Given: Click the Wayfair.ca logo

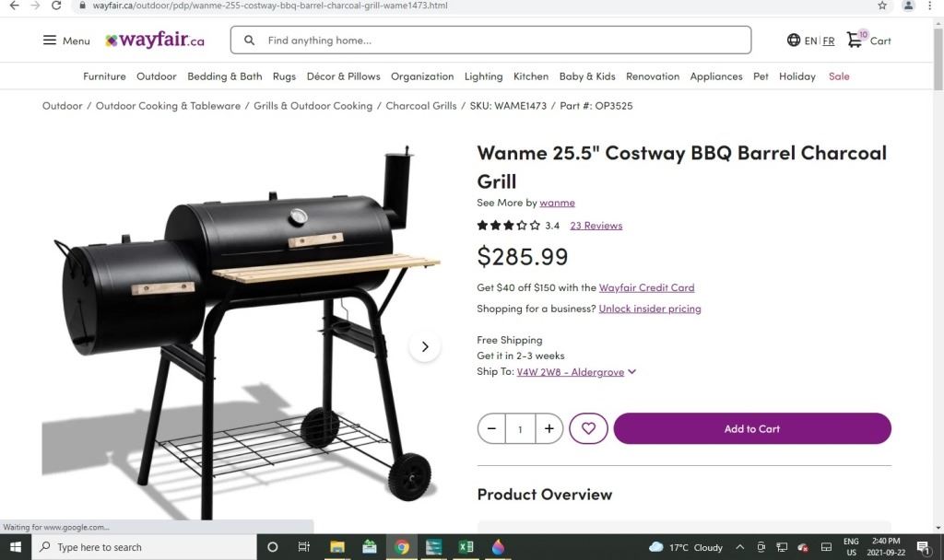Looking at the screenshot, I should (x=155, y=41).
